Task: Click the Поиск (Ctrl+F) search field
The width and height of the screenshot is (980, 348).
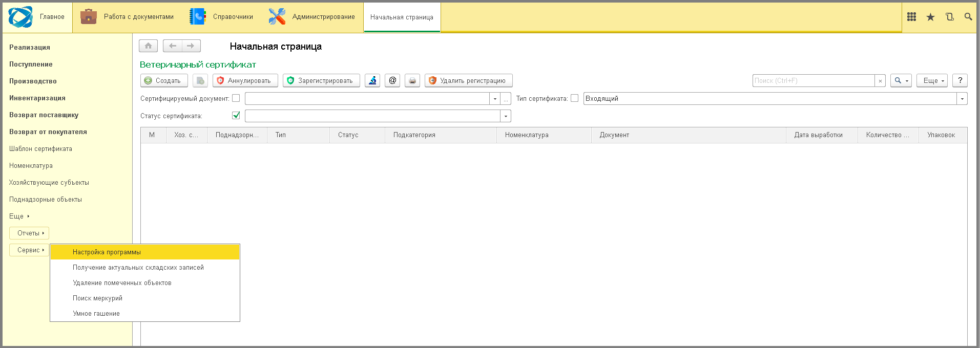Action: point(814,81)
